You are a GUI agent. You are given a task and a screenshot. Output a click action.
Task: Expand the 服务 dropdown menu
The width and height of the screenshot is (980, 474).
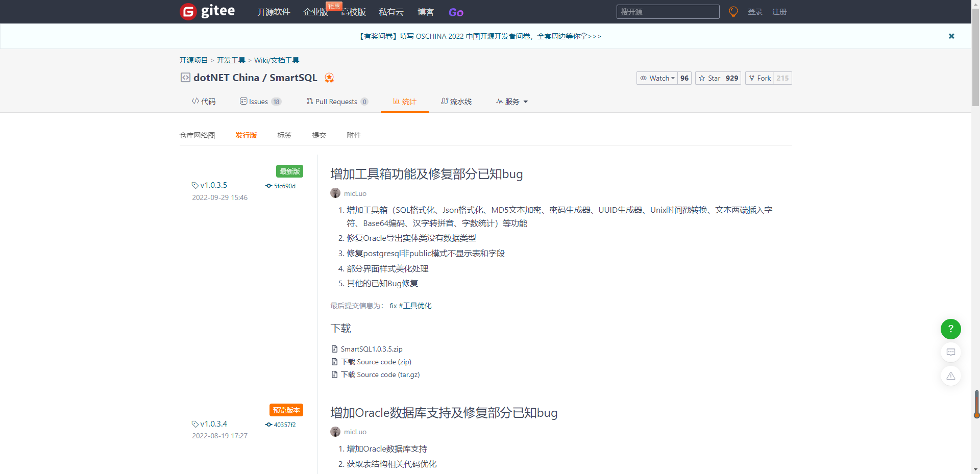512,102
